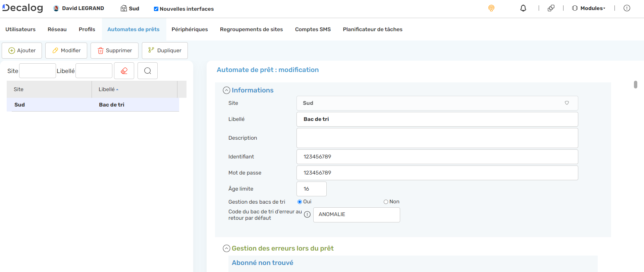The width and height of the screenshot is (644, 272).
Task: Click the eraser icon to clear filters
Action: pos(124,71)
